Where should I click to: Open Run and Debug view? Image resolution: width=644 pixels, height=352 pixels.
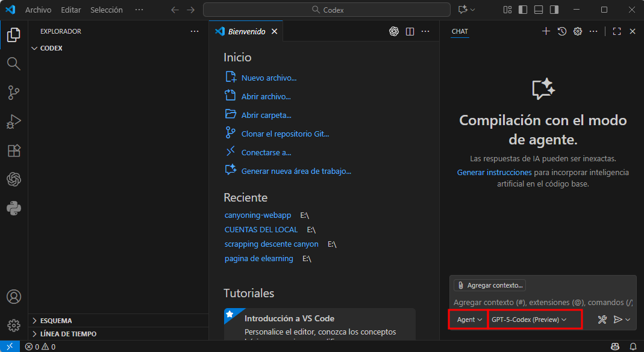13,122
